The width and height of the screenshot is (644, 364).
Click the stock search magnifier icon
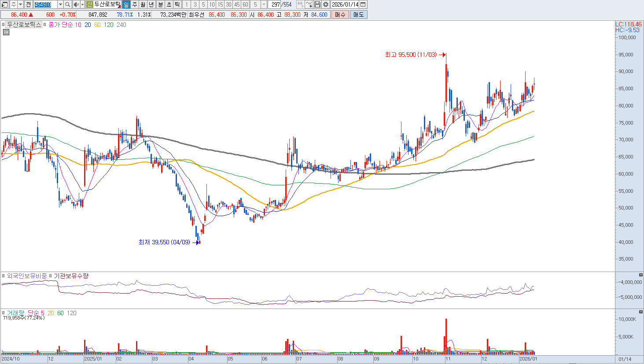pos(68,4)
